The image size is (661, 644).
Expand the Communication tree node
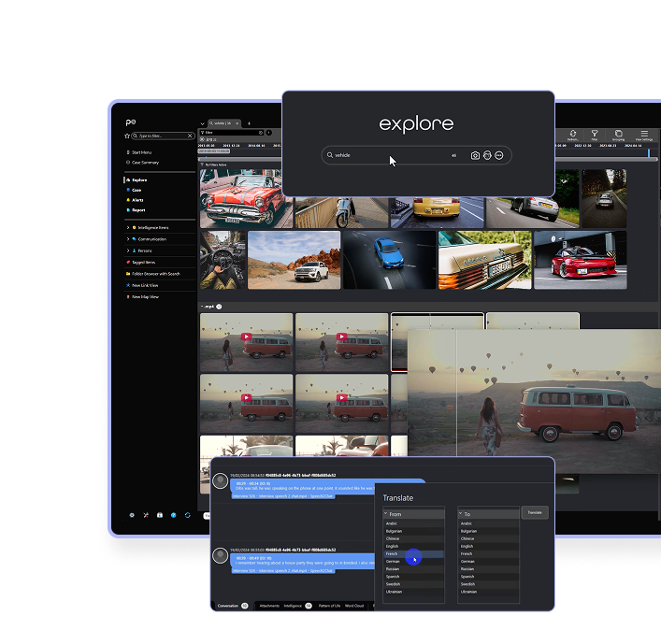tap(127, 239)
